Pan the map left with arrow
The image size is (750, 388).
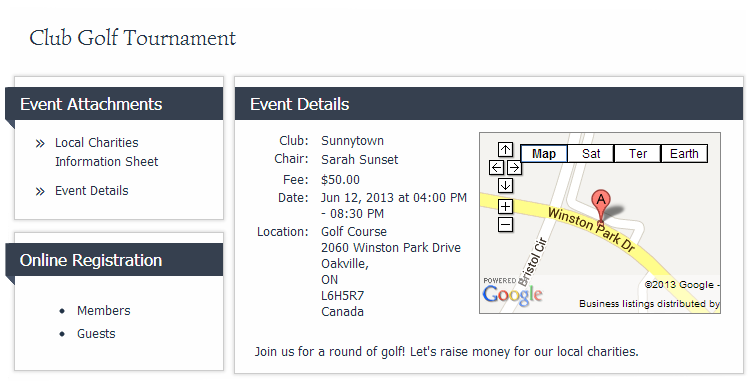click(x=497, y=167)
